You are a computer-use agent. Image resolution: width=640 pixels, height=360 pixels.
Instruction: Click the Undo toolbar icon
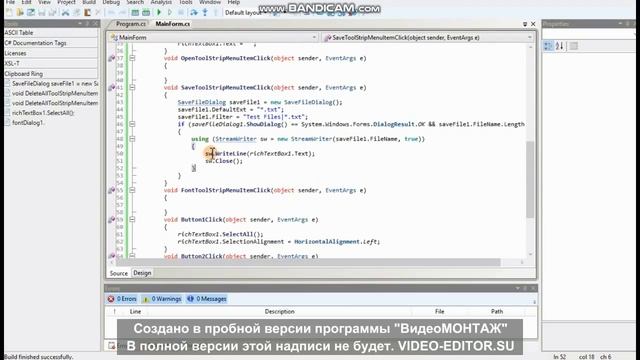tap(111, 13)
